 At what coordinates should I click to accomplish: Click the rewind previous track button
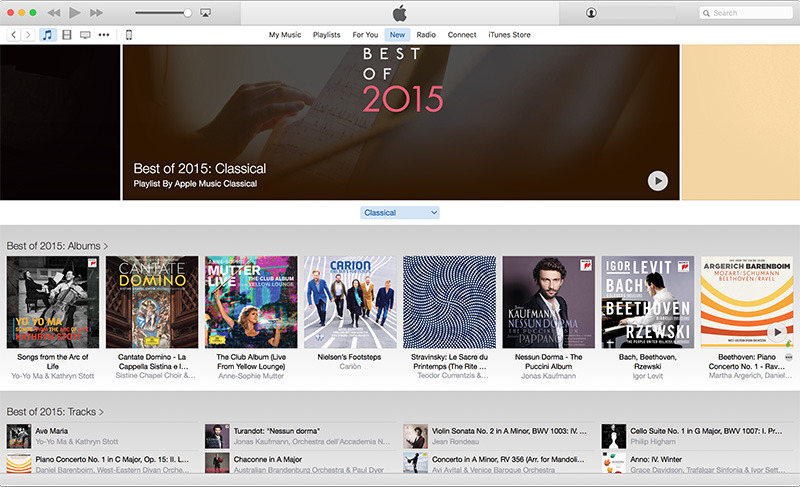[54, 13]
